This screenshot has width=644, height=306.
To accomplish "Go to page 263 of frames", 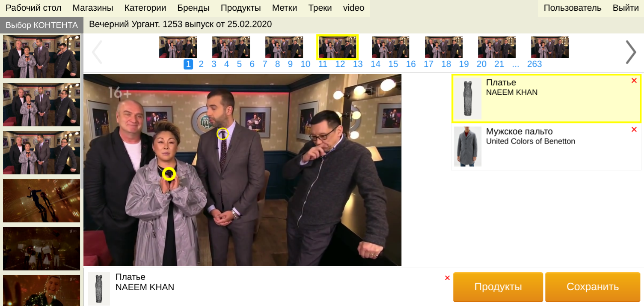I will [x=534, y=64].
